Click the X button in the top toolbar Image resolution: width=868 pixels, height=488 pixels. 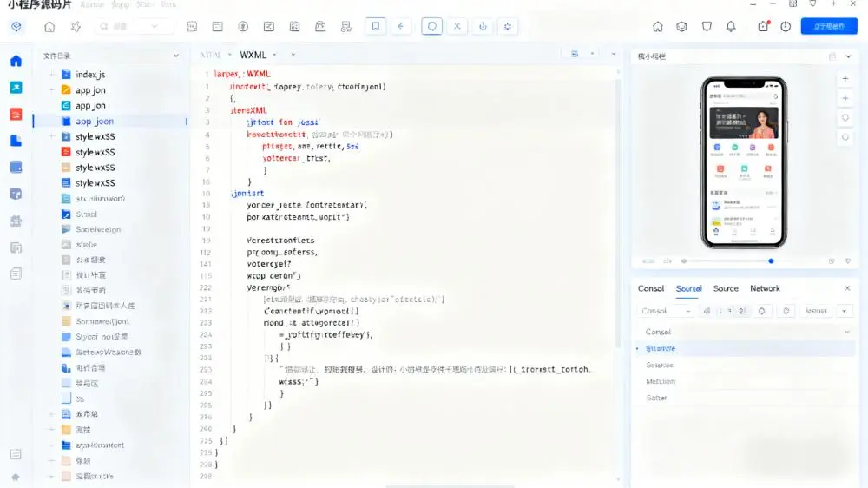click(457, 26)
